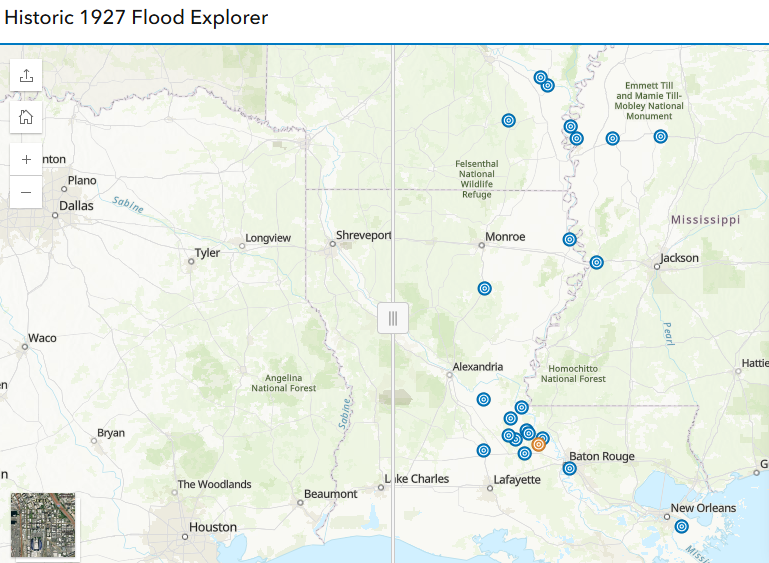Click the Jackson city label
This screenshot has height=563, width=769.
pyautogui.click(x=679, y=258)
